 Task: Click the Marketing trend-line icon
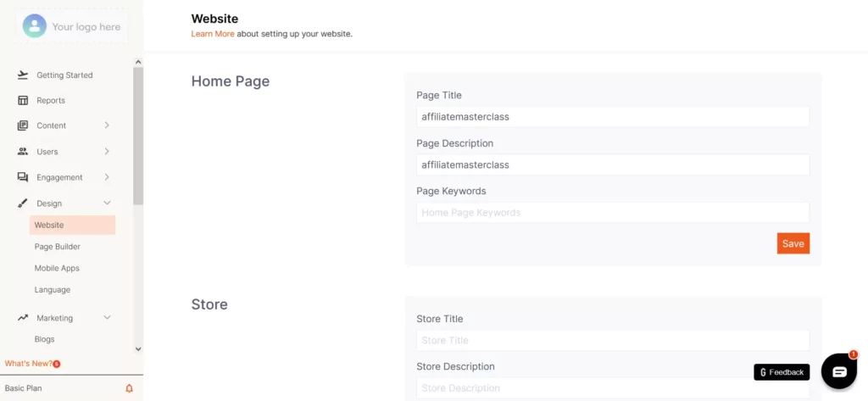[x=23, y=318]
